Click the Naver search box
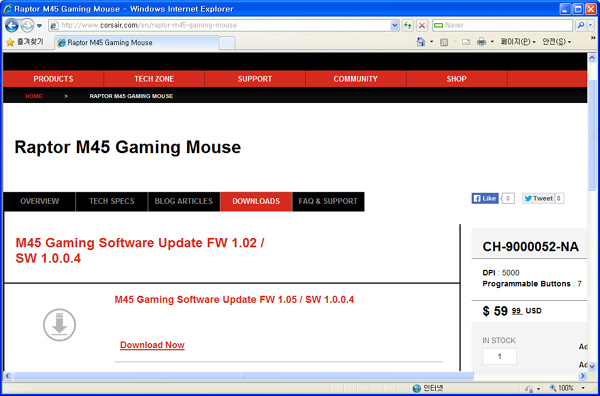This screenshot has width=600, height=396. (x=502, y=25)
